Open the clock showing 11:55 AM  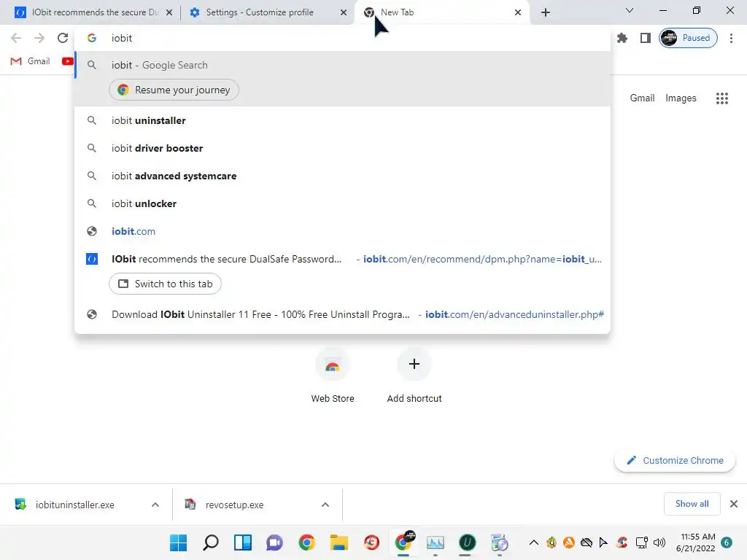pos(695,542)
